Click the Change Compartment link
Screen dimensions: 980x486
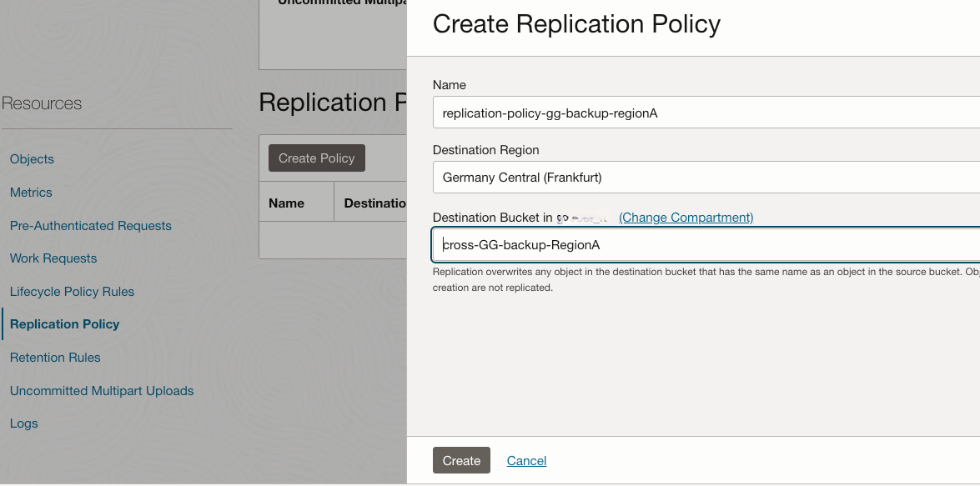[686, 218]
